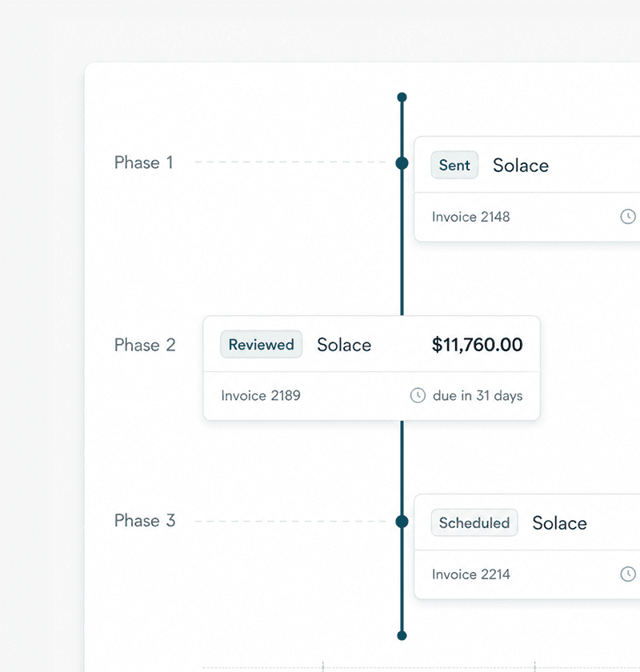The image size is (640, 672).
Task: Open Invoice 2148 link
Action: point(470,217)
